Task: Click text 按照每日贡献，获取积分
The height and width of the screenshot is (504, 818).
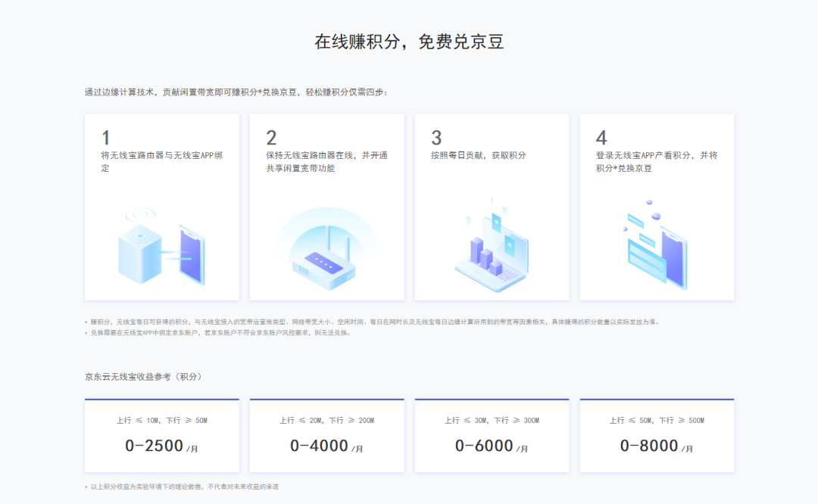Action: 479,155
